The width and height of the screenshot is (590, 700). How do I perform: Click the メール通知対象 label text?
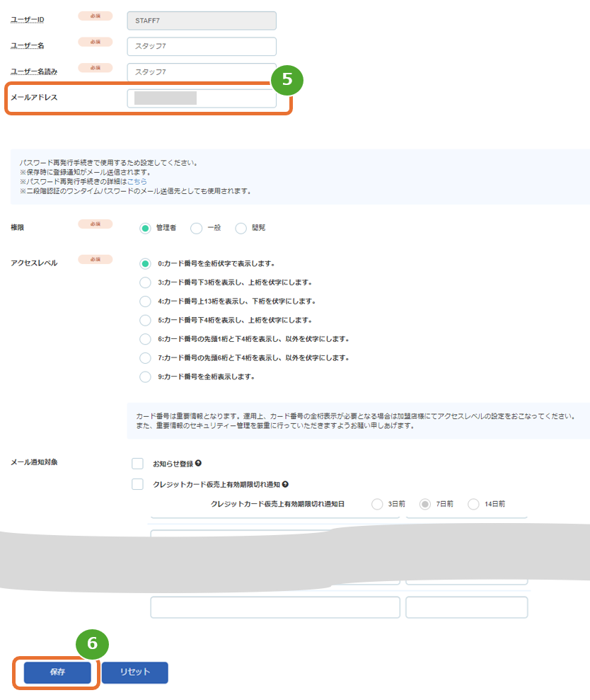click(x=34, y=462)
